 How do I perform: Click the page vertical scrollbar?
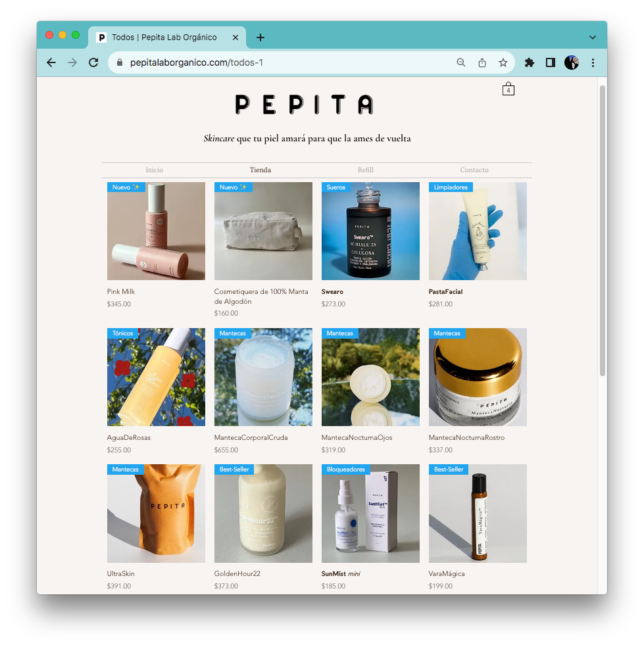(x=603, y=231)
